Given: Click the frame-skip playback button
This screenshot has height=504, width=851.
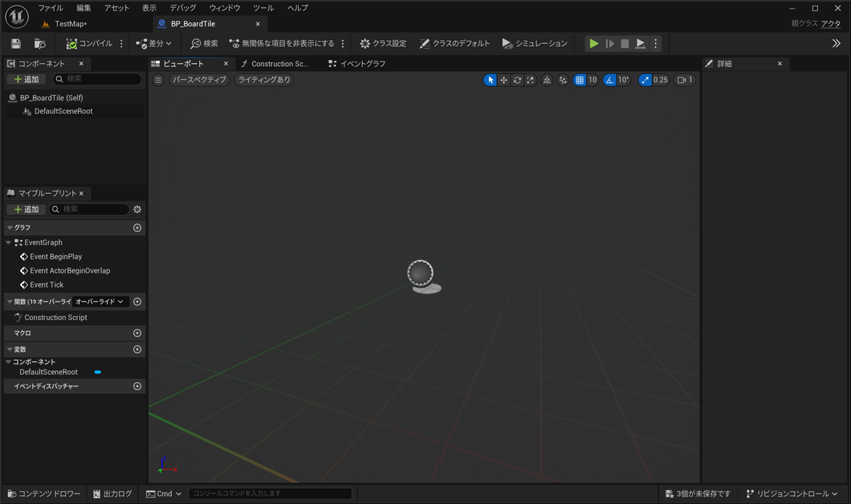Looking at the screenshot, I should [x=610, y=44].
